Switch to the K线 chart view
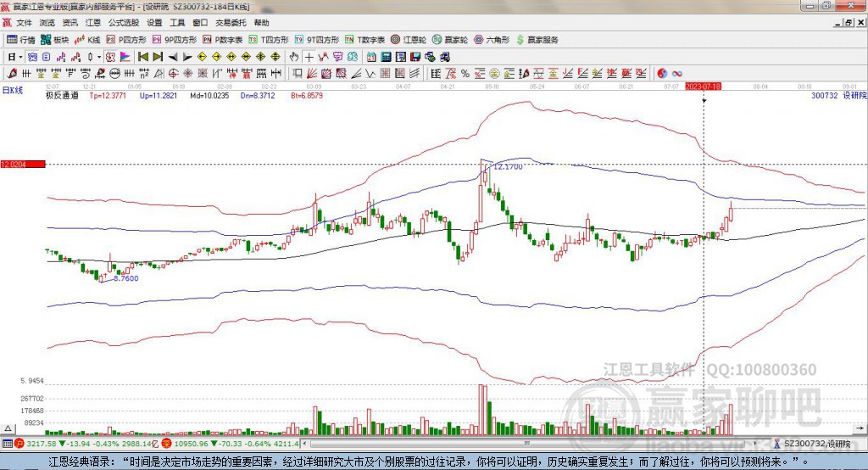Image resolution: width=868 pixels, height=470 pixels. (87, 40)
